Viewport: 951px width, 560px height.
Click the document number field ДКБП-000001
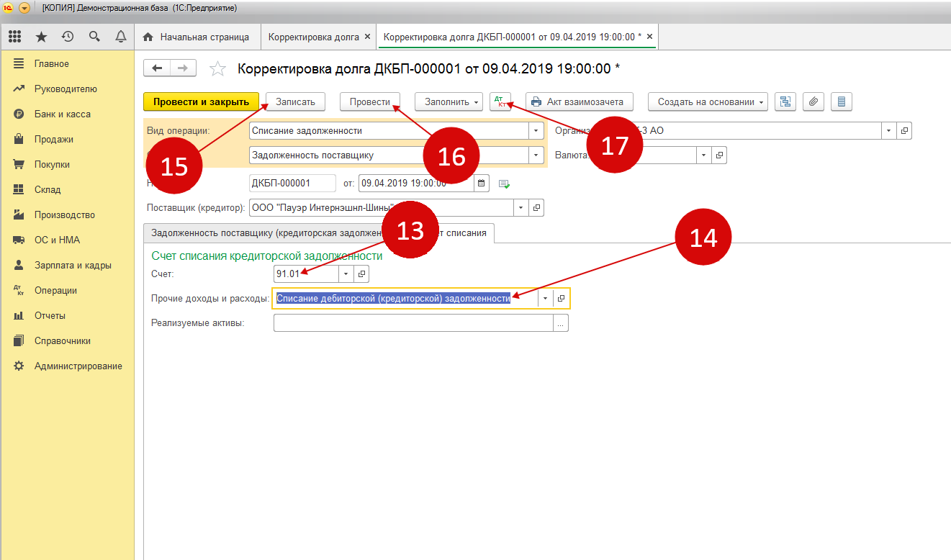coord(292,183)
